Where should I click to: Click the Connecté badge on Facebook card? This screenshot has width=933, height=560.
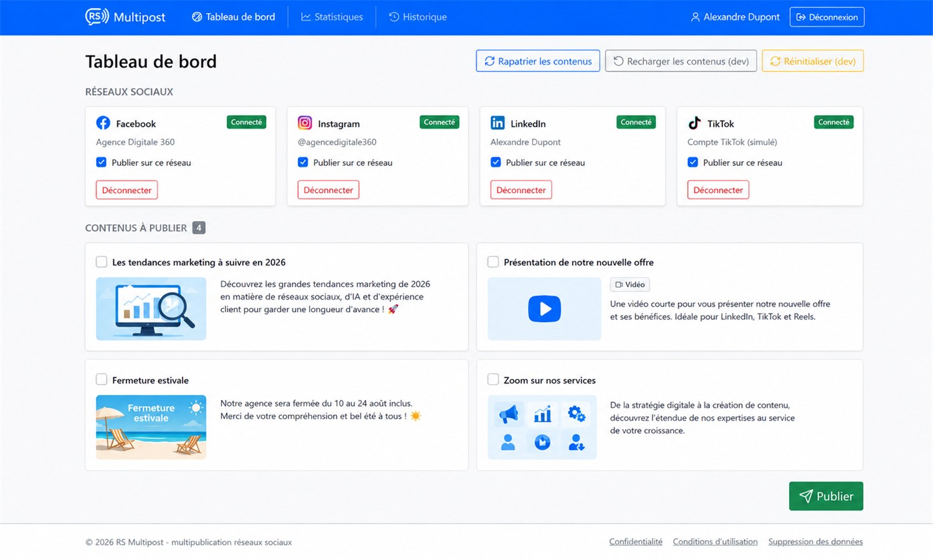point(247,122)
